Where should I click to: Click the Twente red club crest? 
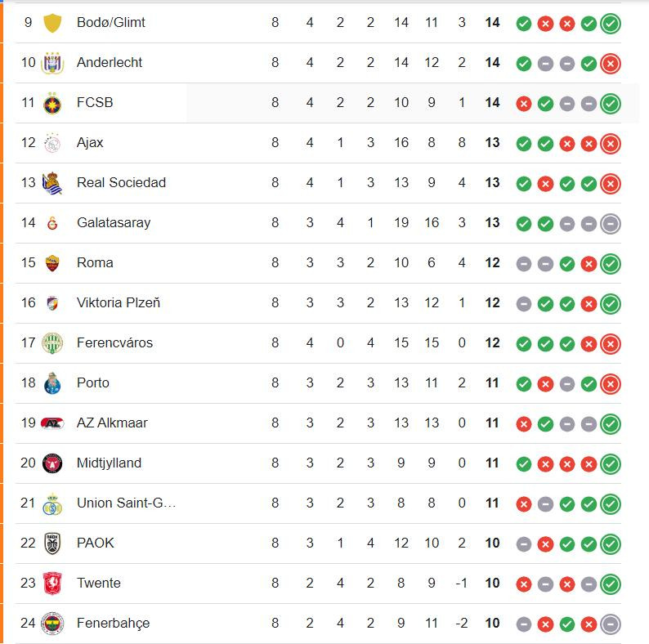[52, 584]
